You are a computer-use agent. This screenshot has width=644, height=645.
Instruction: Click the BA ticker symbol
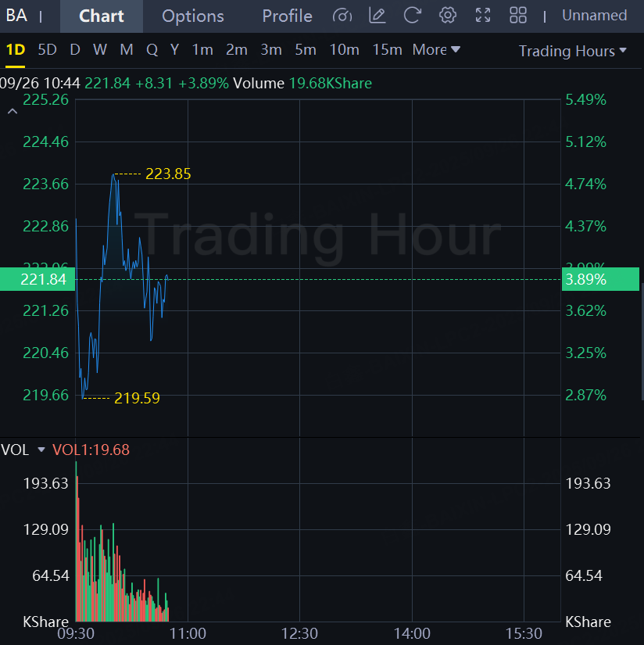click(x=16, y=16)
